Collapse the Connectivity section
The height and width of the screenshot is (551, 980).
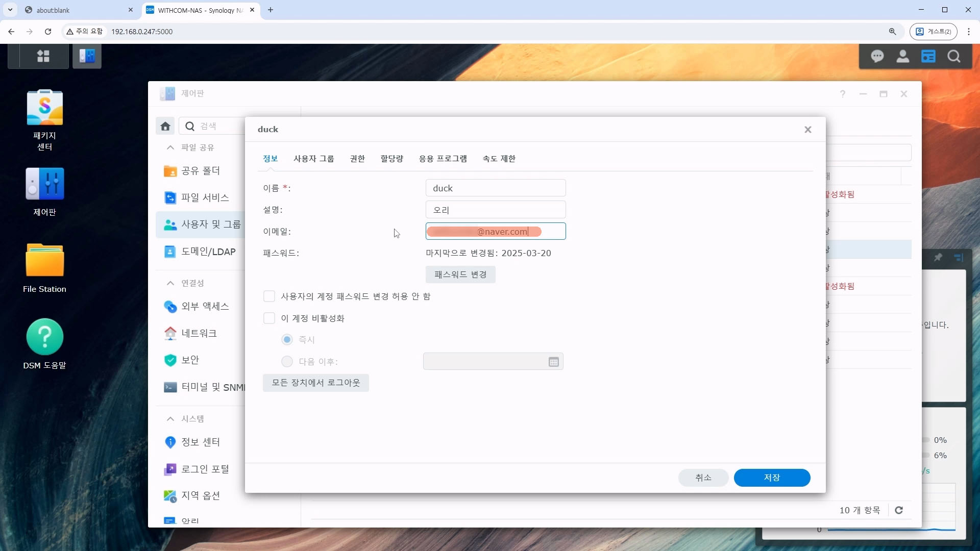170,283
